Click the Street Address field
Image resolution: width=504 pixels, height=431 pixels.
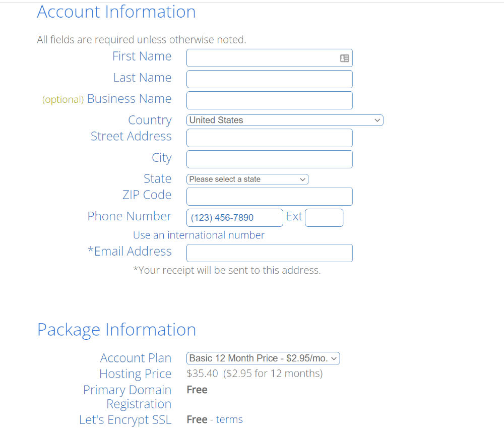(x=269, y=138)
